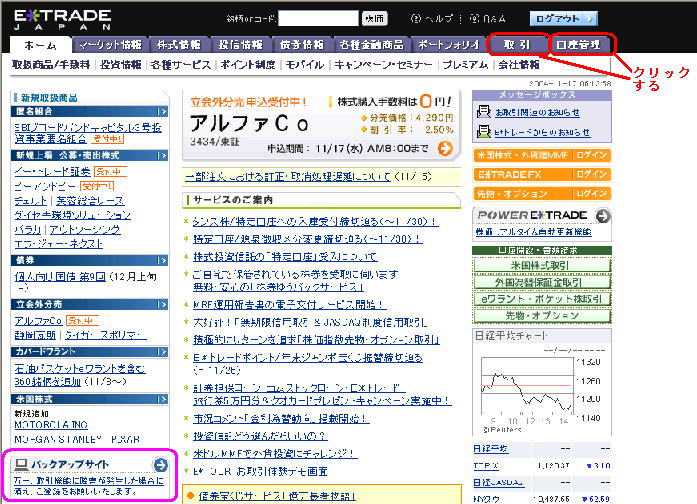
Task: Click the orange arrow on アルファCo banner
Action: point(445,148)
